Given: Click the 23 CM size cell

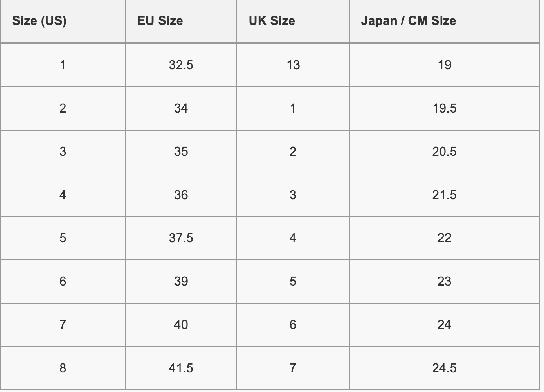Looking at the screenshot, I should 444,282.
